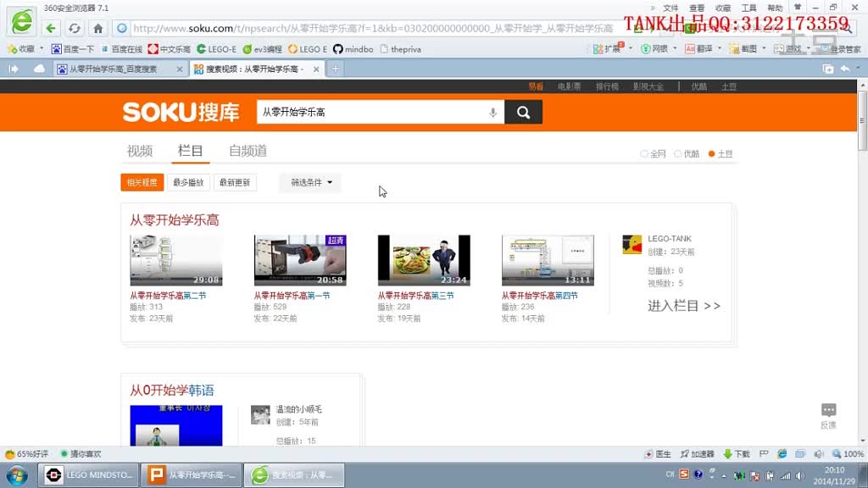Sort results by 最多播放

click(188, 183)
